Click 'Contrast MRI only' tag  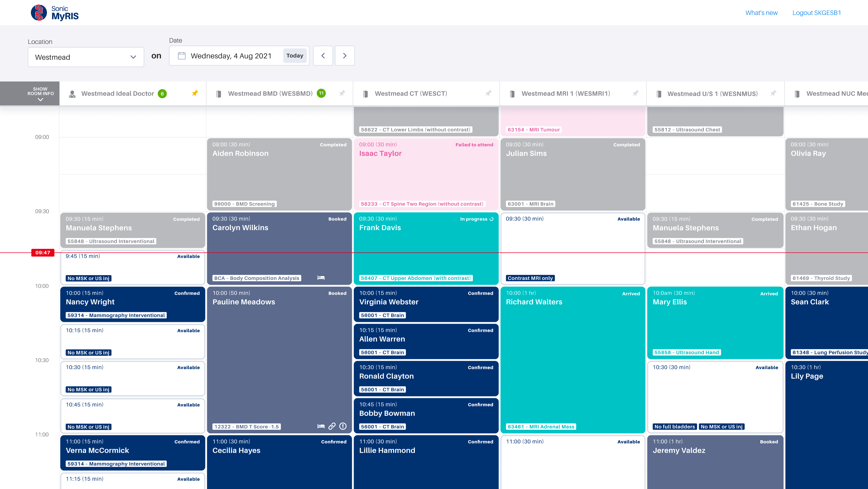(530, 278)
